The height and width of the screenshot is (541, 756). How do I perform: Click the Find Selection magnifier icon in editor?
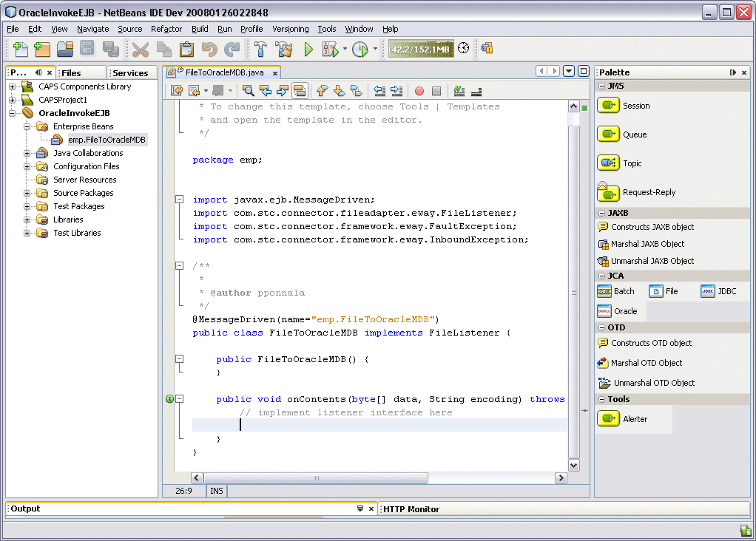click(248, 91)
